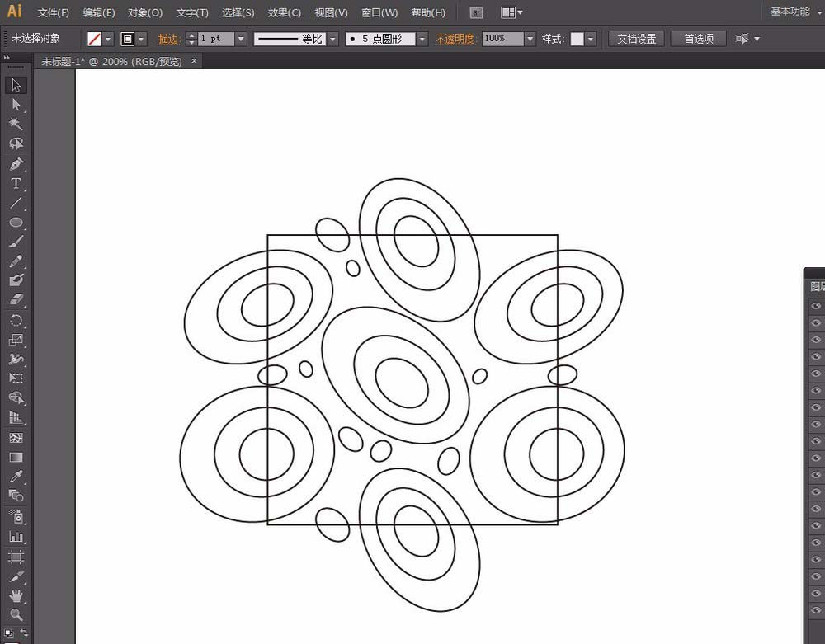Toggle topmost eye icon in layers panel

coord(816,305)
